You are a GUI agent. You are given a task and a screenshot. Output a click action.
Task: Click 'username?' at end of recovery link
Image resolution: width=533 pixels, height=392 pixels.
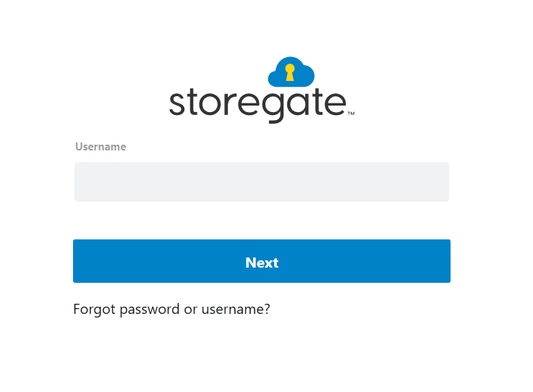(x=236, y=309)
